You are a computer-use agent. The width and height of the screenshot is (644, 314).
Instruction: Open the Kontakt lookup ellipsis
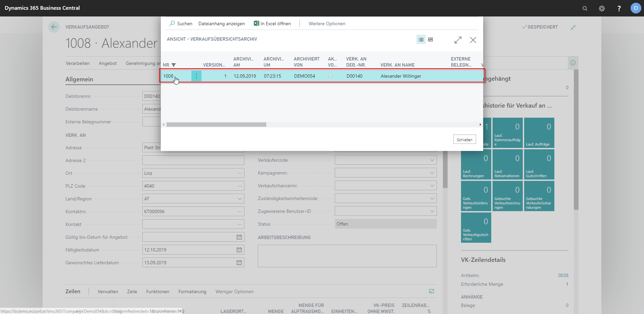[x=239, y=224]
